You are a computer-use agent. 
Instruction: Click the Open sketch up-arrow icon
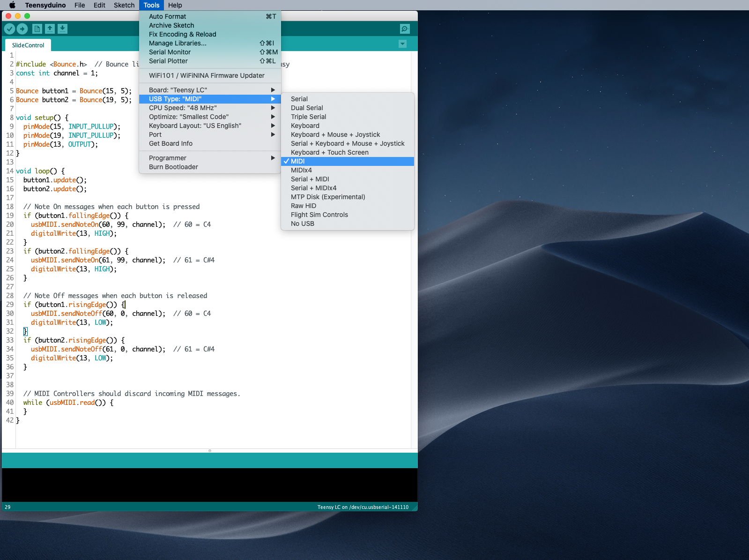[x=50, y=29]
